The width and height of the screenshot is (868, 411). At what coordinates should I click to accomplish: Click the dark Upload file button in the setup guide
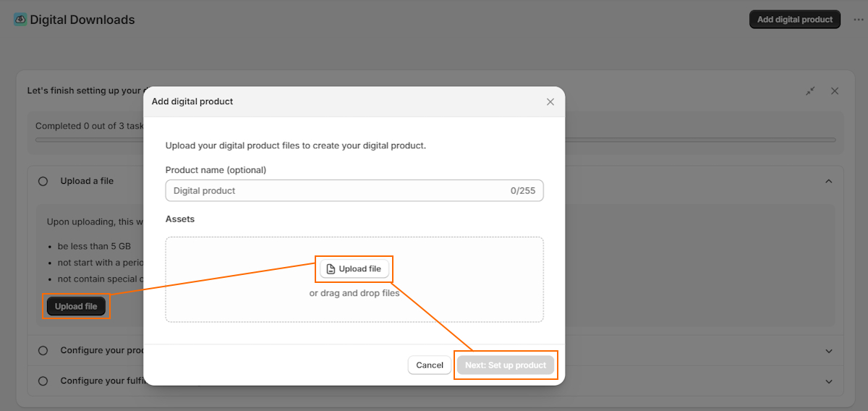coord(76,306)
